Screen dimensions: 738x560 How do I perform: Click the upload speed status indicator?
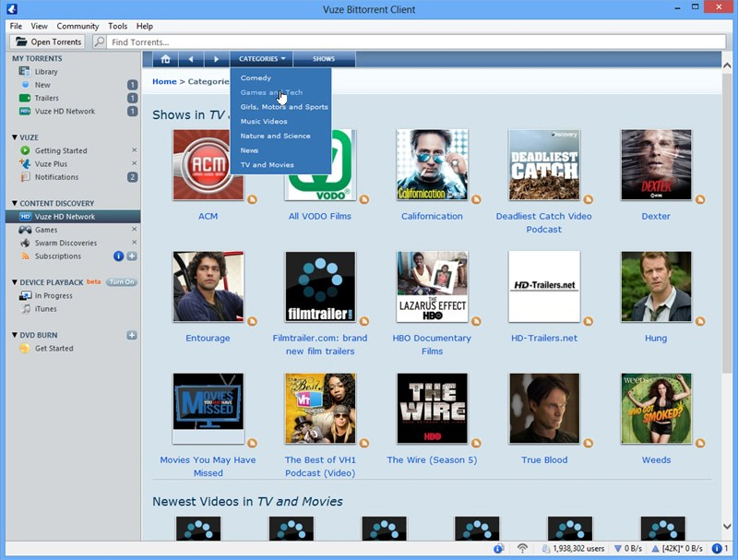pyautogui.click(x=677, y=549)
